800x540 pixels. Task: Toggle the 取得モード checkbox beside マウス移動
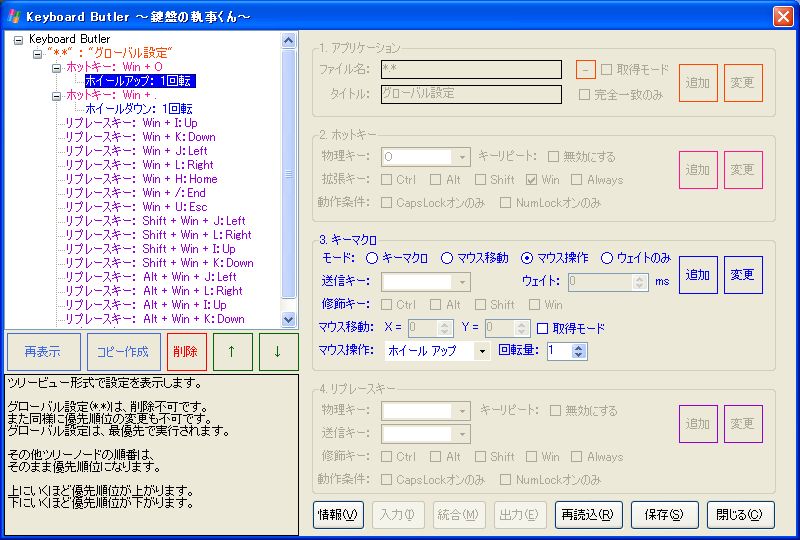[x=542, y=328]
